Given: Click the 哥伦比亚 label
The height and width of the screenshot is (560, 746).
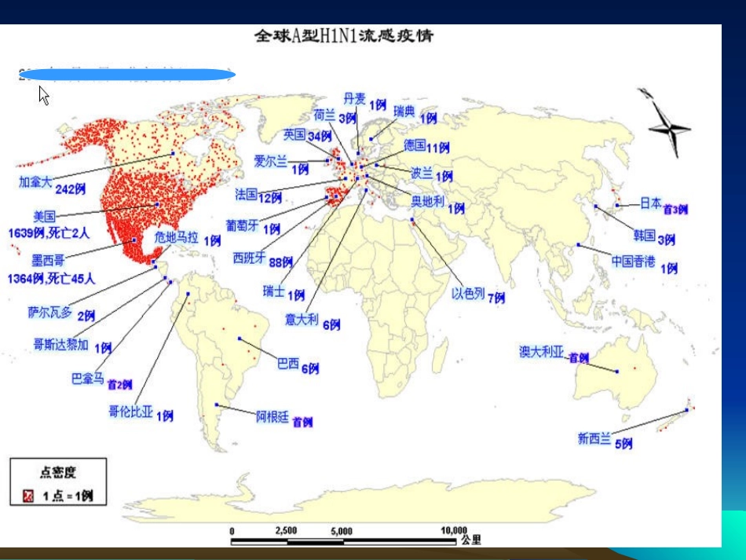Looking at the screenshot, I should pyautogui.click(x=131, y=412).
